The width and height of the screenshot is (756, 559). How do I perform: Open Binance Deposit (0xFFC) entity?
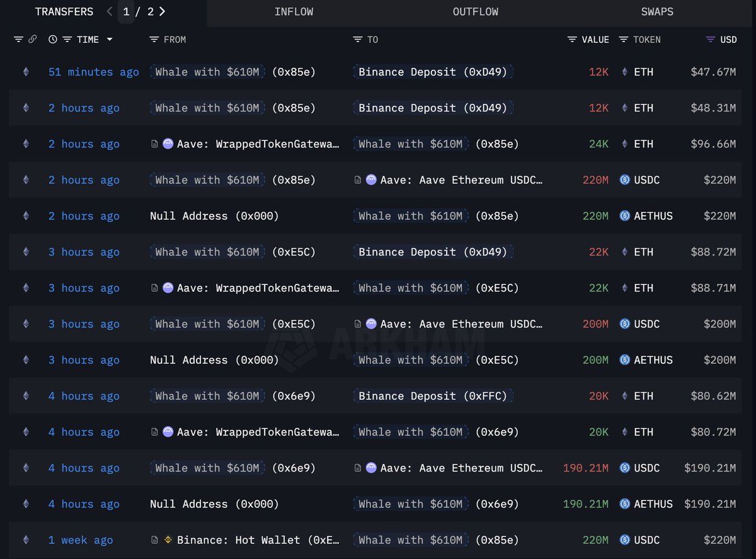pyautogui.click(x=433, y=396)
